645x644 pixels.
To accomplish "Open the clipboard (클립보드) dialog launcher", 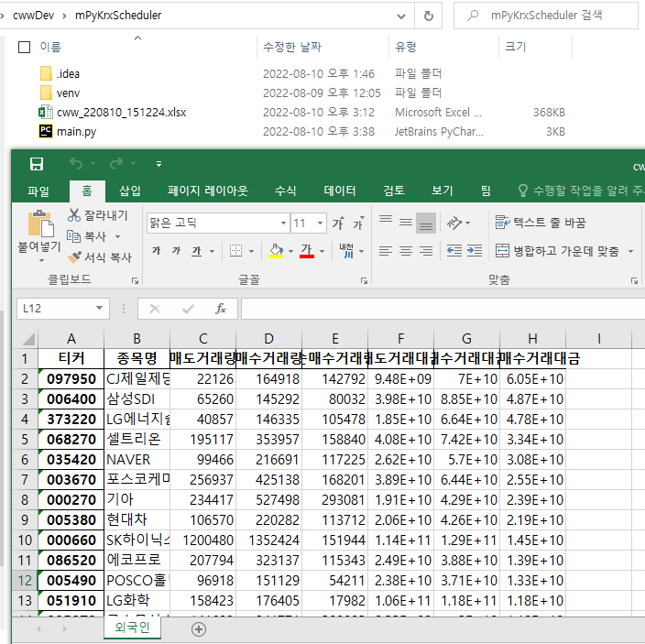I will (135, 280).
